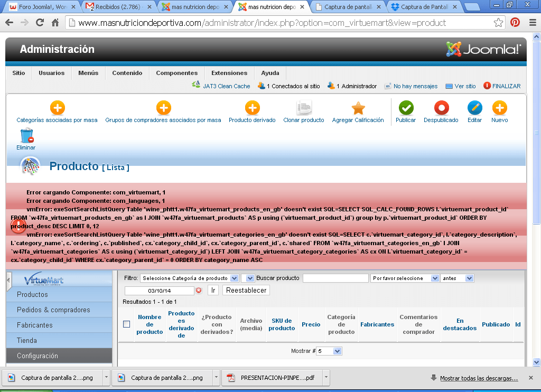Viewport: 541px width, 392px height.
Task: Click the Nuevo plus icon
Action: coord(500,108)
